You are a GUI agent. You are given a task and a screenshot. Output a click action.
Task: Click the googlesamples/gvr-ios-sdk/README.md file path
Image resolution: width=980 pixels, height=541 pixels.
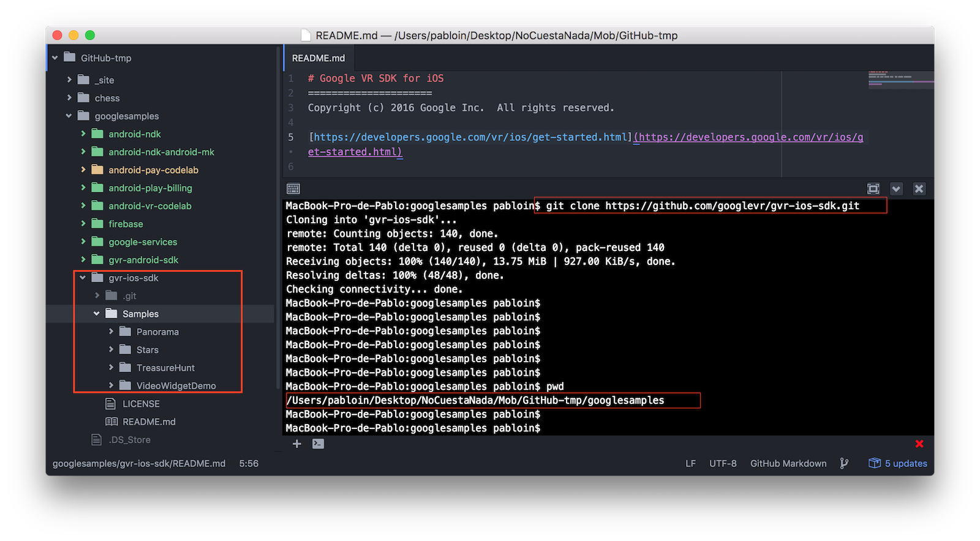tap(139, 463)
